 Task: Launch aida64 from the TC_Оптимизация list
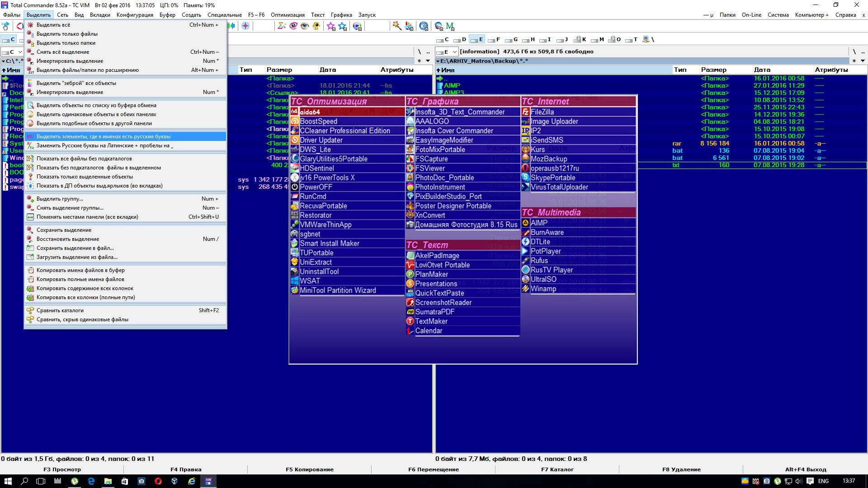click(x=347, y=112)
